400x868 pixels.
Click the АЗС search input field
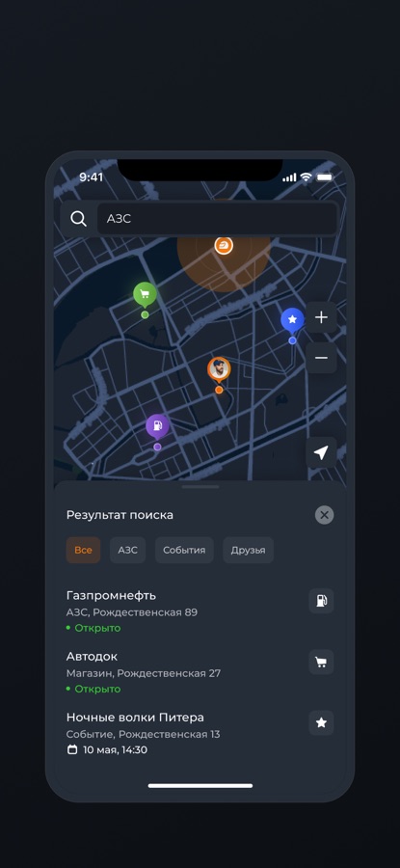(x=217, y=219)
